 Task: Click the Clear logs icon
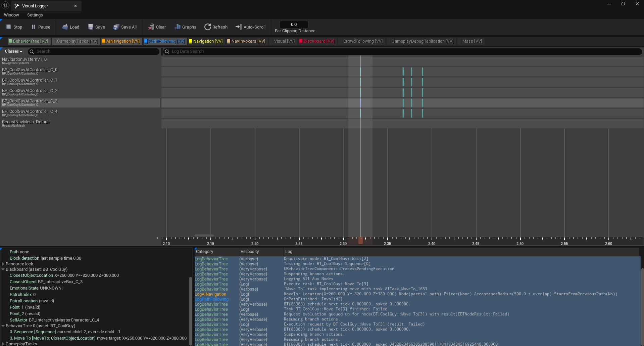[151, 27]
